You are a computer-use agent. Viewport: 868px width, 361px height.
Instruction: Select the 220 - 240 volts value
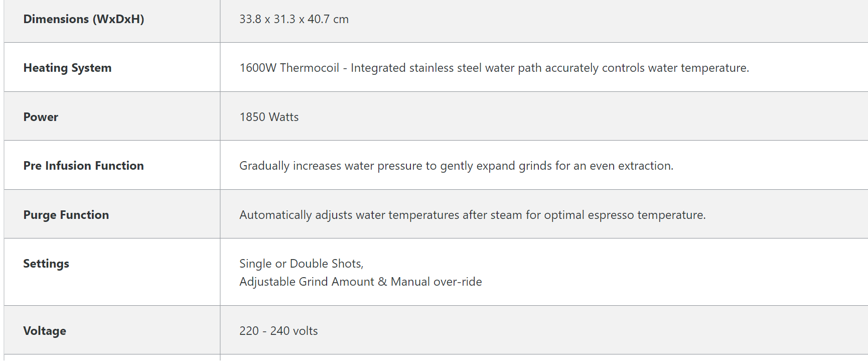(x=278, y=331)
